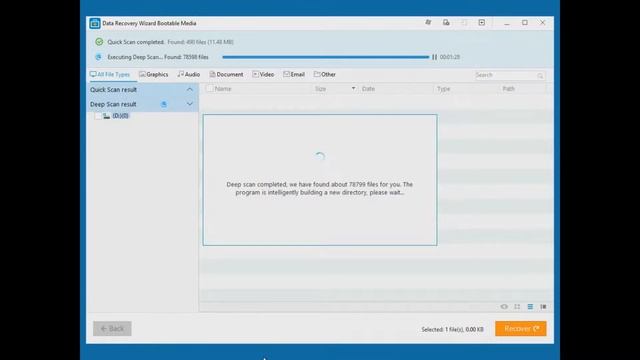The width and height of the screenshot is (640, 360).
Task: Sort by the Size column
Action: (x=320, y=89)
